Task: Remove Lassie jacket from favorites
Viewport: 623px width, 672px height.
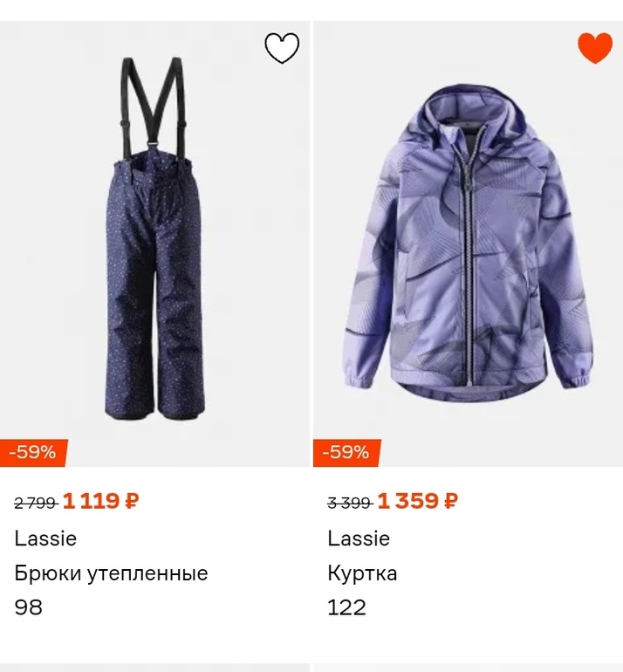Action: tap(595, 48)
